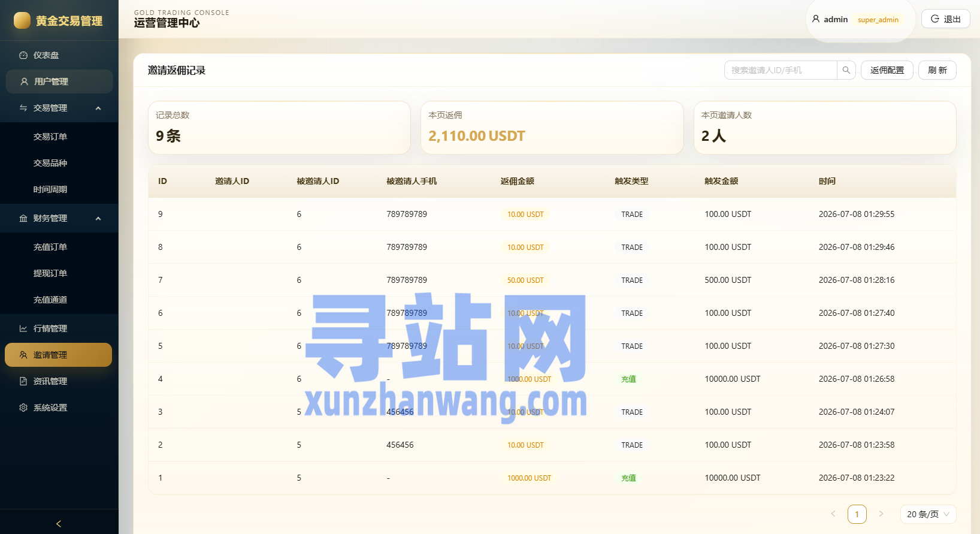Click the TRADE tag in row 2
The height and width of the screenshot is (534, 980).
[632, 445]
